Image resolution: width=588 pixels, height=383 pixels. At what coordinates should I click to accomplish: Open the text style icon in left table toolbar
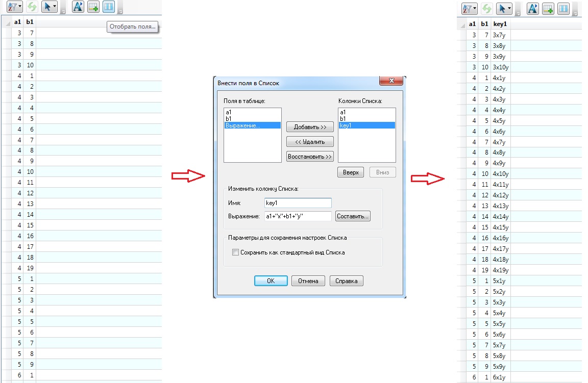[78, 7]
